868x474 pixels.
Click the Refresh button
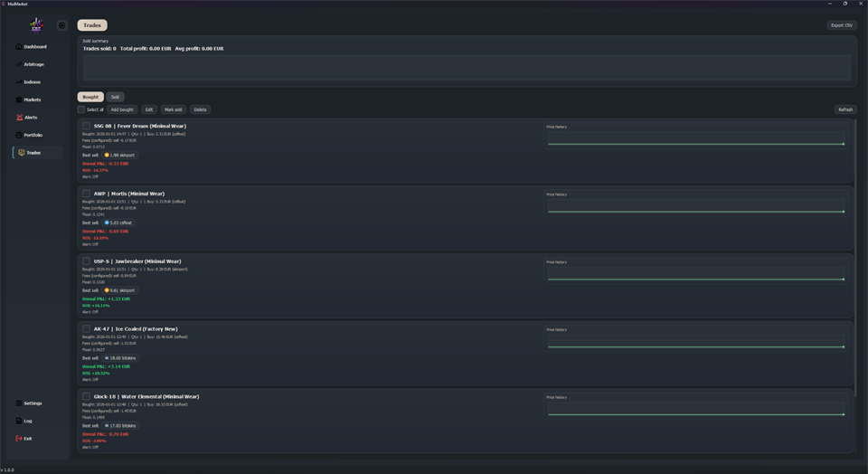tap(844, 109)
